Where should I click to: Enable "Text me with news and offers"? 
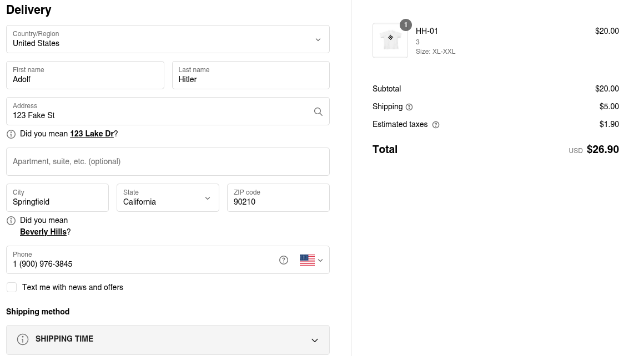coord(12,287)
